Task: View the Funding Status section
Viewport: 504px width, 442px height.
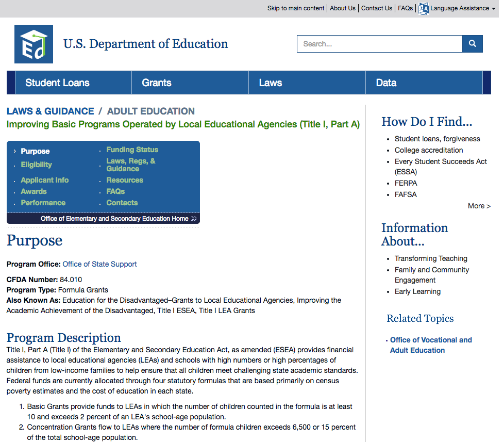Action: (x=132, y=150)
